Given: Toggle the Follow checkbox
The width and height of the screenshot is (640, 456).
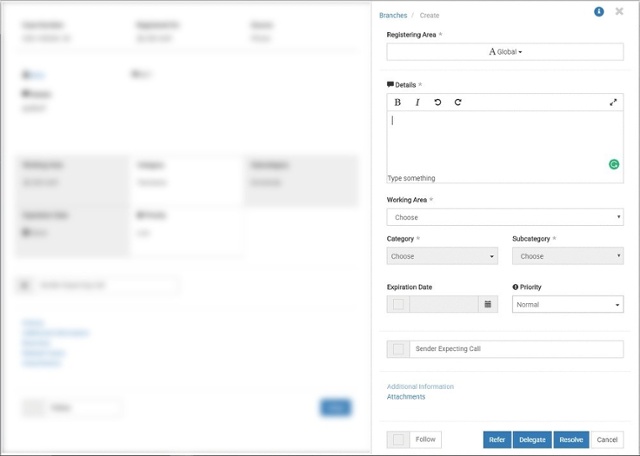Looking at the screenshot, I should (x=399, y=439).
